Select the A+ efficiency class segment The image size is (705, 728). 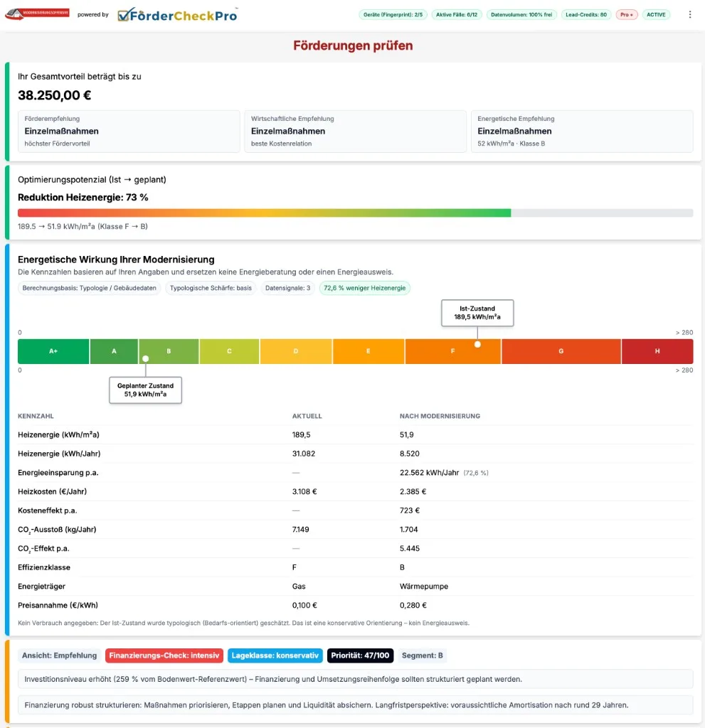53,351
